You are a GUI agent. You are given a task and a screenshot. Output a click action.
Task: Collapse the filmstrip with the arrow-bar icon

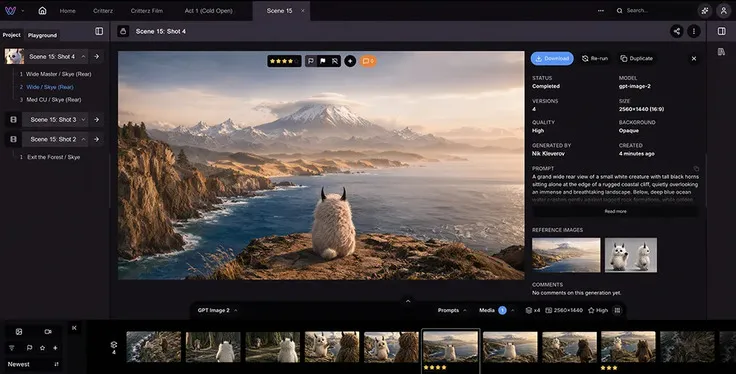74,328
